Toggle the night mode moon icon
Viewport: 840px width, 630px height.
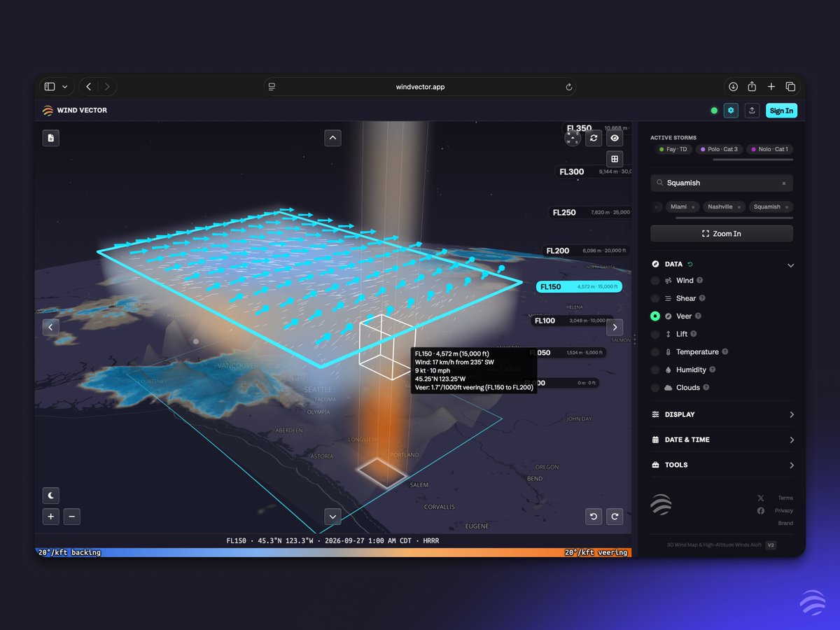pyautogui.click(x=51, y=495)
